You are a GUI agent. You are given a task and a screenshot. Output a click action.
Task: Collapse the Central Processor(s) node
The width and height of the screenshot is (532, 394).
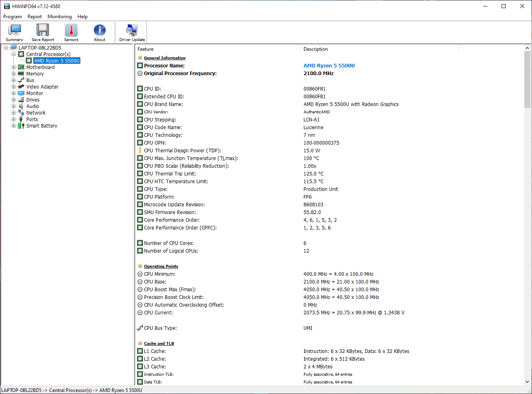pyautogui.click(x=14, y=54)
